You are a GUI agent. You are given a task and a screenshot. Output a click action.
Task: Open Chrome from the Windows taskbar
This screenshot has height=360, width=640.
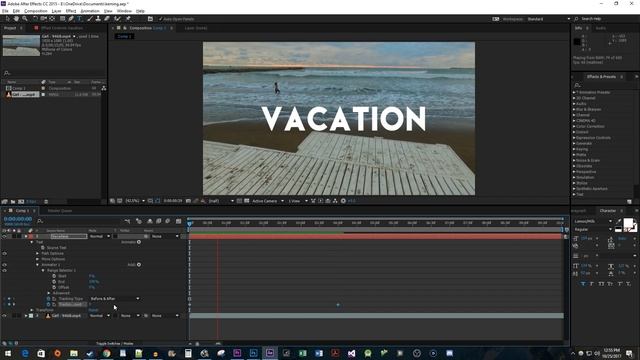(106, 353)
